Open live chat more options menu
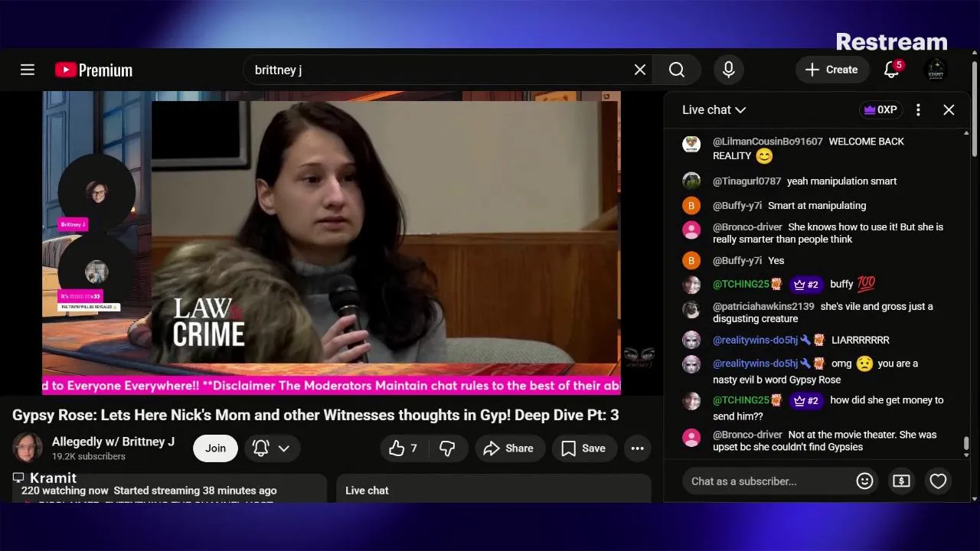 (918, 110)
